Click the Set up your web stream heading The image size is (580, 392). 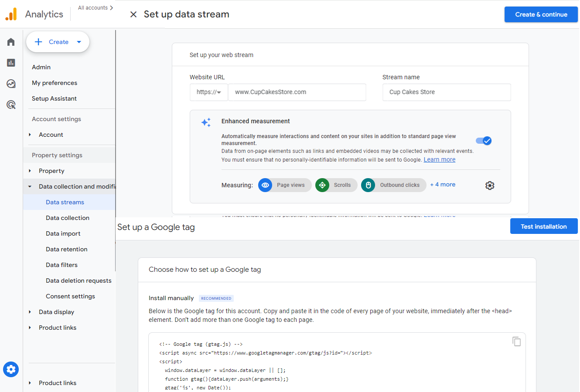[221, 55]
